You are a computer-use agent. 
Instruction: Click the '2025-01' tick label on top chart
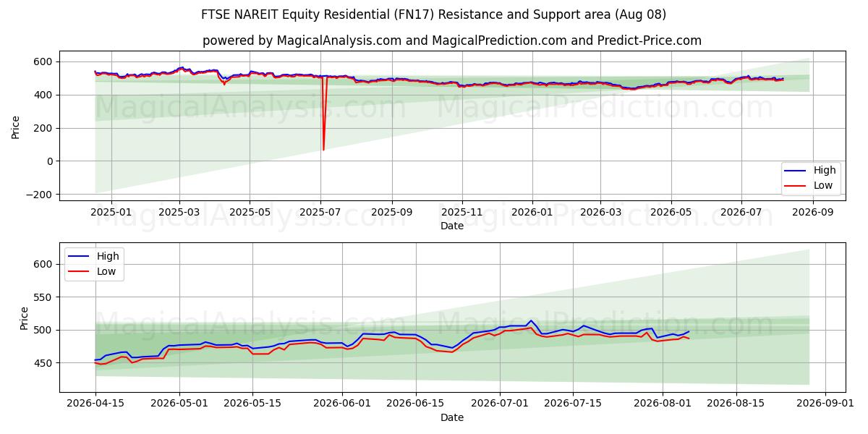111,213
